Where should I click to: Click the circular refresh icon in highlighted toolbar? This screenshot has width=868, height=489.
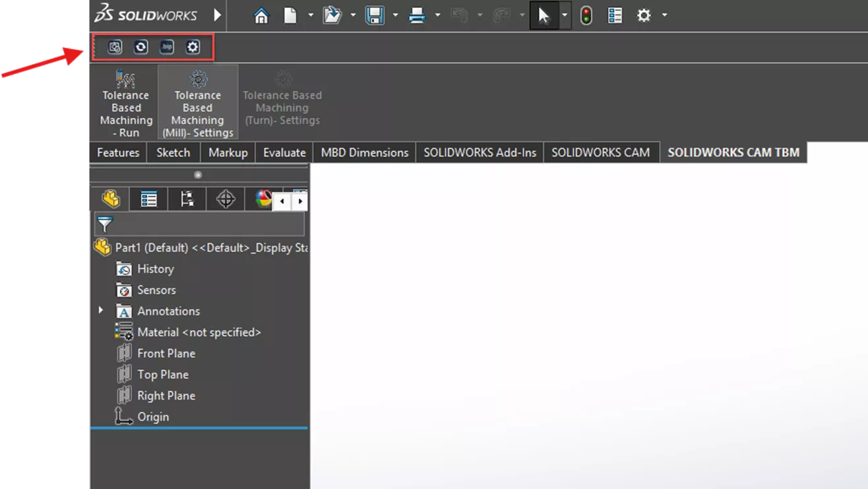pos(141,47)
